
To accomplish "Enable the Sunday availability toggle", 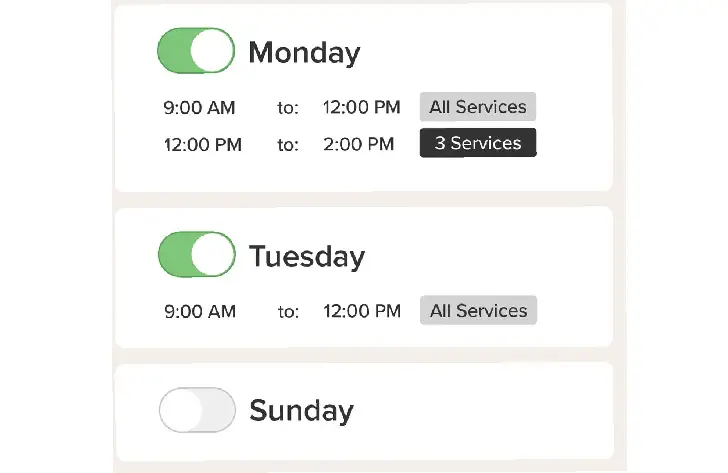I will pos(197,410).
